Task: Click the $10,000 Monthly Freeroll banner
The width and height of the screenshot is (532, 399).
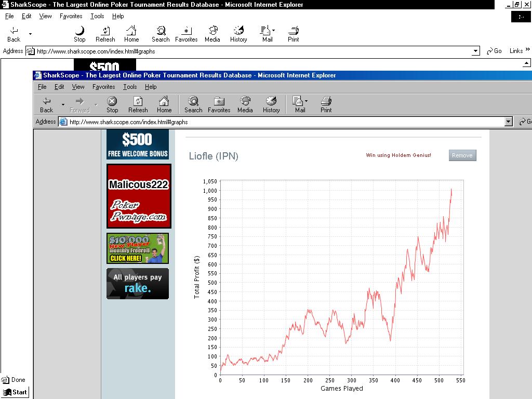Action: pos(137,248)
